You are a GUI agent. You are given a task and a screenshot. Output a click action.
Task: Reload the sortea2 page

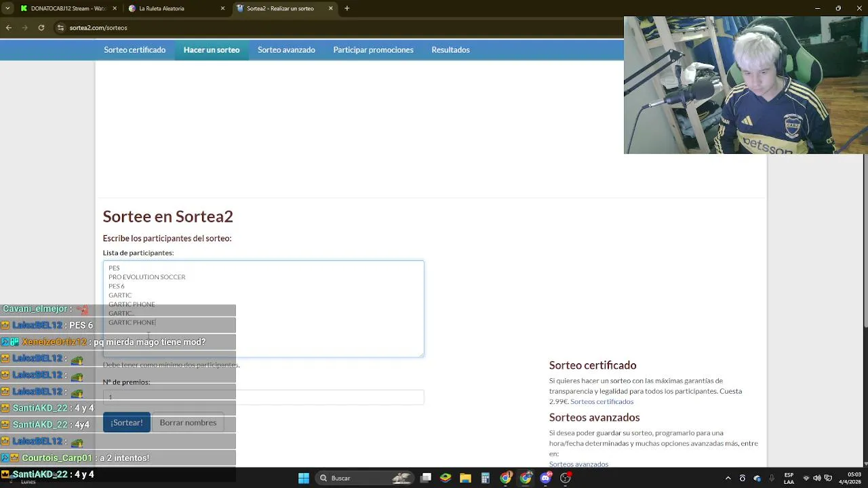pos(41,28)
